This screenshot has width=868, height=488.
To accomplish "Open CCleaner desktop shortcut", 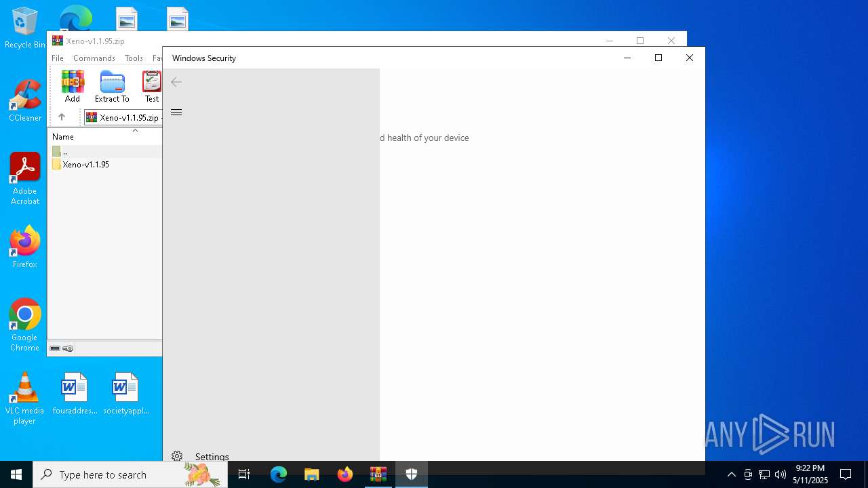I will click(x=25, y=101).
